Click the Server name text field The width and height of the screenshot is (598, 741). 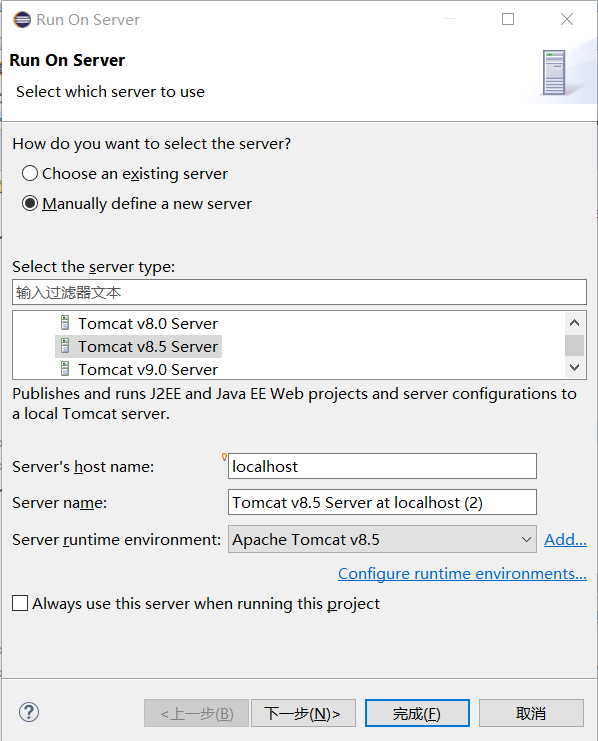pos(382,502)
